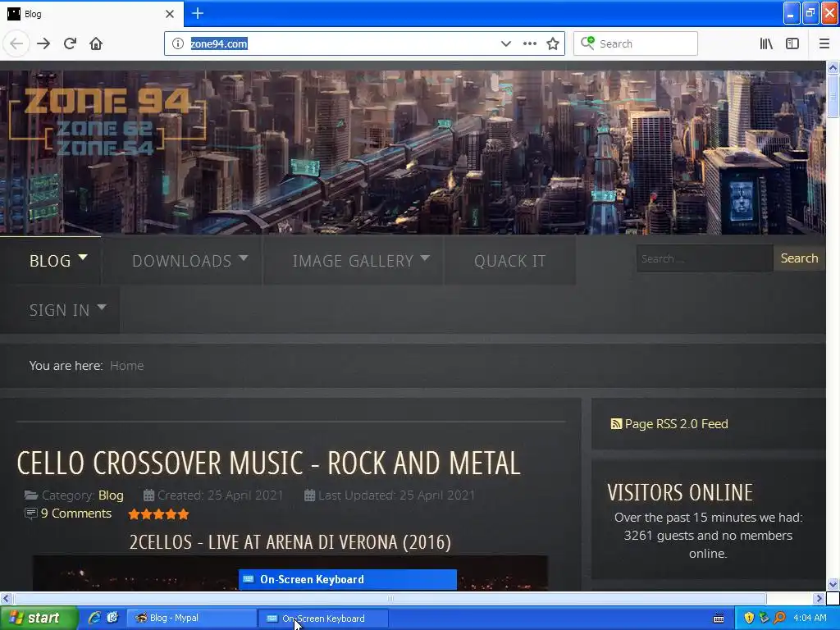Toggle the sidebar view icon
Image resolution: width=840 pixels, height=630 pixels.
coord(792,44)
